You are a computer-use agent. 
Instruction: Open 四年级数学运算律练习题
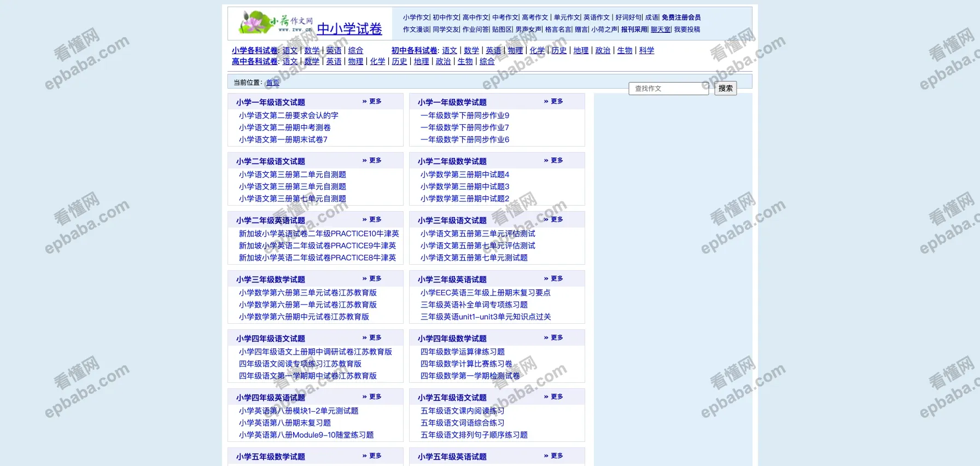(462, 352)
